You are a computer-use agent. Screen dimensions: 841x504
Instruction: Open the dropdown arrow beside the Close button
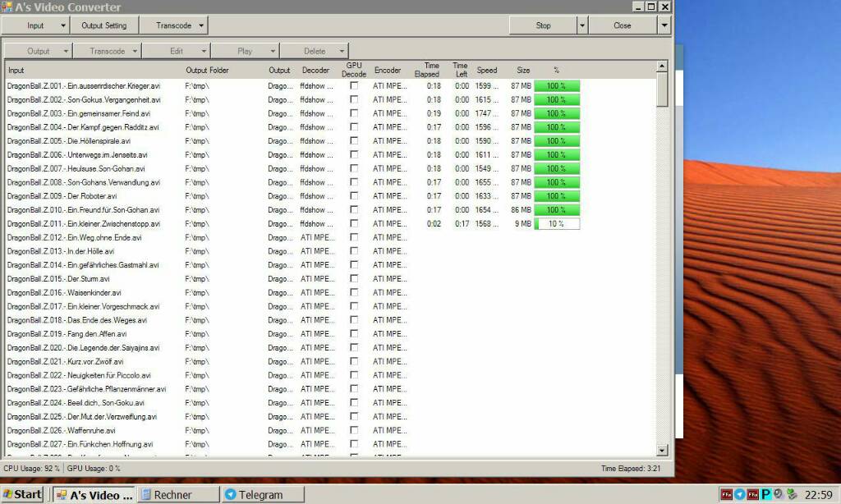[664, 25]
